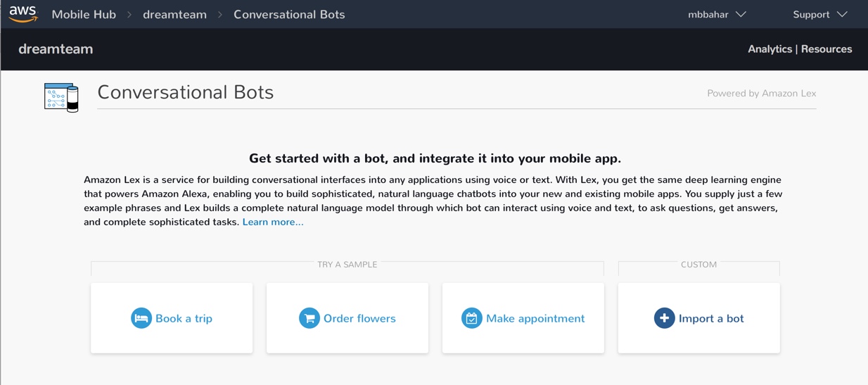Image resolution: width=868 pixels, height=385 pixels.
Task: Choose the Make appointment sample bot
Action: pos(523,318)
